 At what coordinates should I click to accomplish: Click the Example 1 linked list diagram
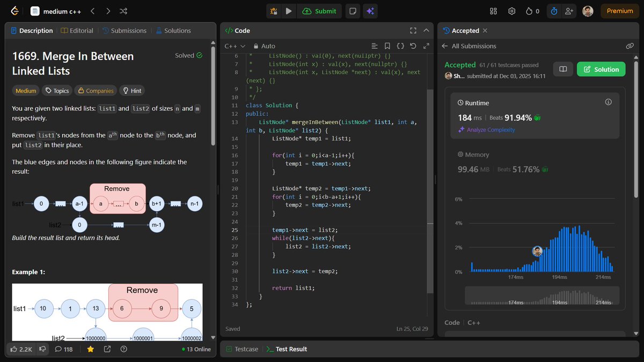coord(107,312)
